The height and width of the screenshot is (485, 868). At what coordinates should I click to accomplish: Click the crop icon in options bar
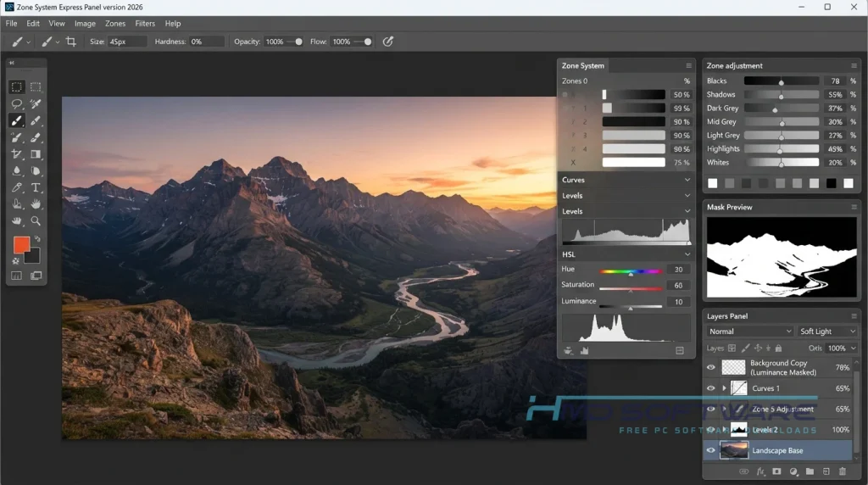pyautogui.click(x=71, y=42)
